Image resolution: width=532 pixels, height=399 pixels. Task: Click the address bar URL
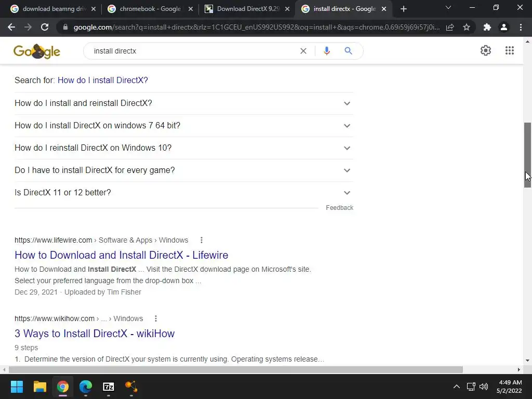coord(257,27)
